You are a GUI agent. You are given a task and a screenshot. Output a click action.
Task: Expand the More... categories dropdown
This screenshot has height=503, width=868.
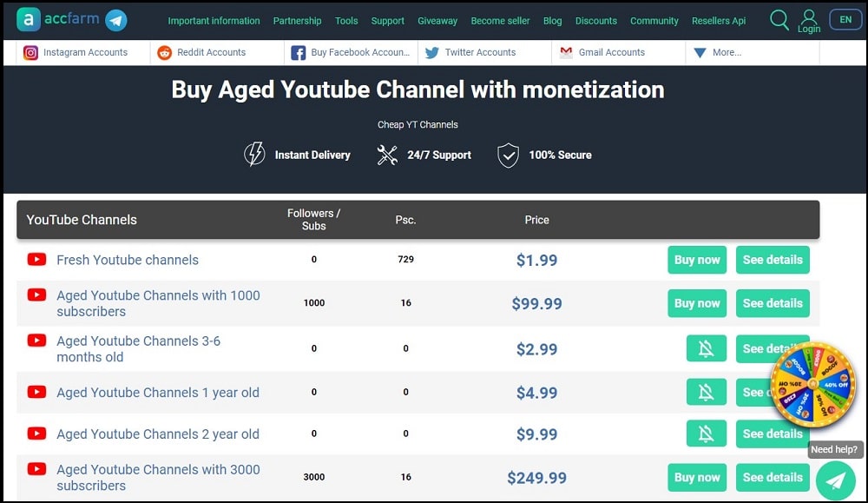718,53
